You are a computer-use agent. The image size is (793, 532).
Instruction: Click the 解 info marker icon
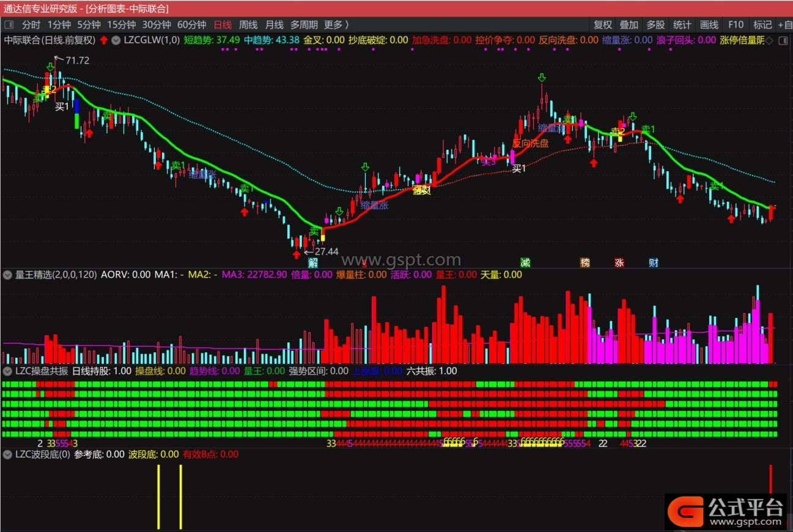click(x=313, y=263)
